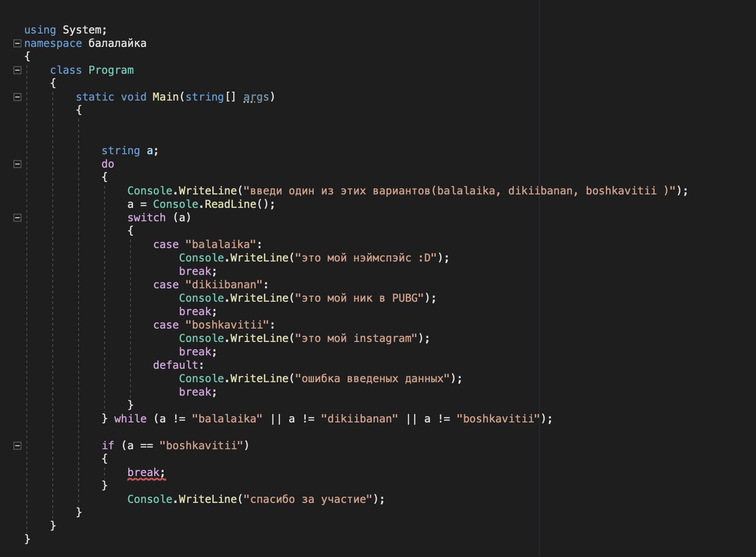Screen dimensions: 756x557
Task: Click 'break;' under the default case
Action: [198, 392]
